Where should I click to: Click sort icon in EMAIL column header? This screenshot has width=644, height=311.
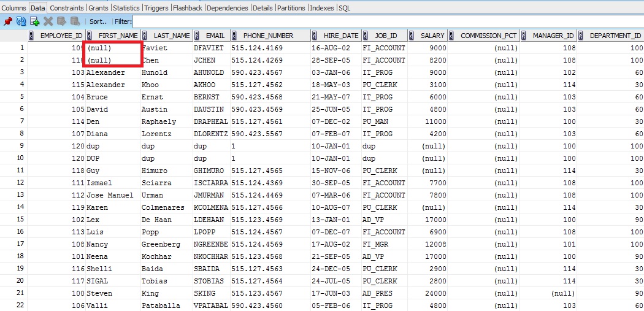[197, 36]
